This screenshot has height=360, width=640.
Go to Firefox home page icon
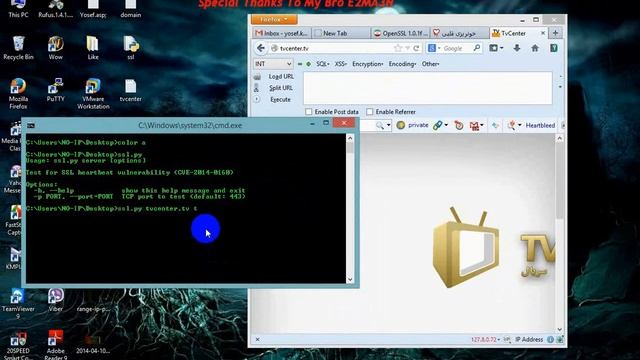point(535,48)
